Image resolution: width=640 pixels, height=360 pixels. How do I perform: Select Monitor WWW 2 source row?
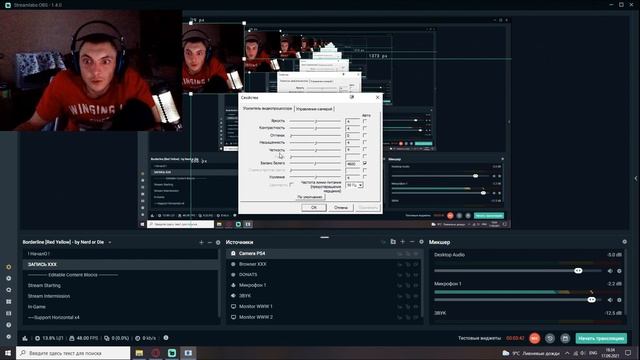point(324,317)
